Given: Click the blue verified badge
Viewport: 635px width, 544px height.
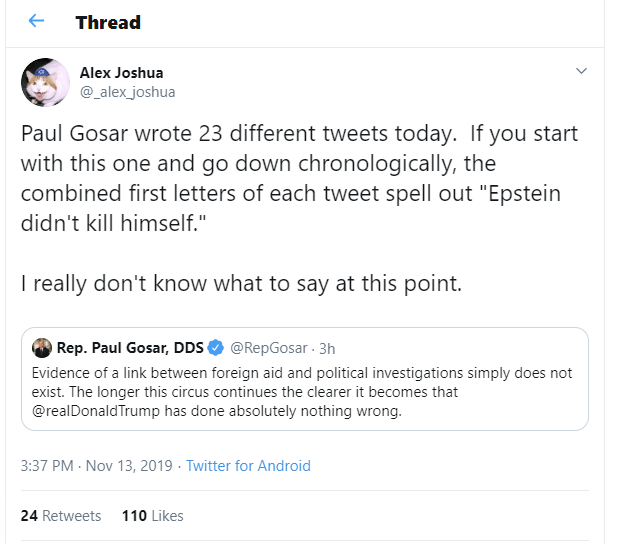Looking at the screenshot, I should 214,348.
